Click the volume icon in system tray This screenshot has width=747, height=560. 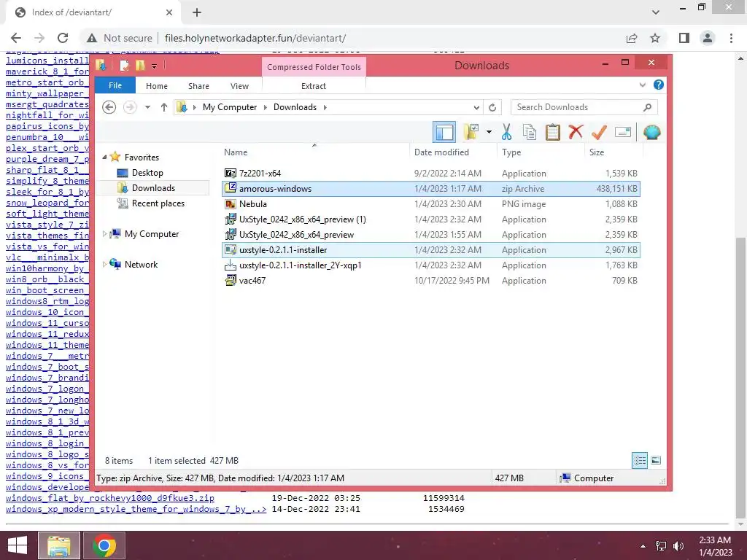678,546
